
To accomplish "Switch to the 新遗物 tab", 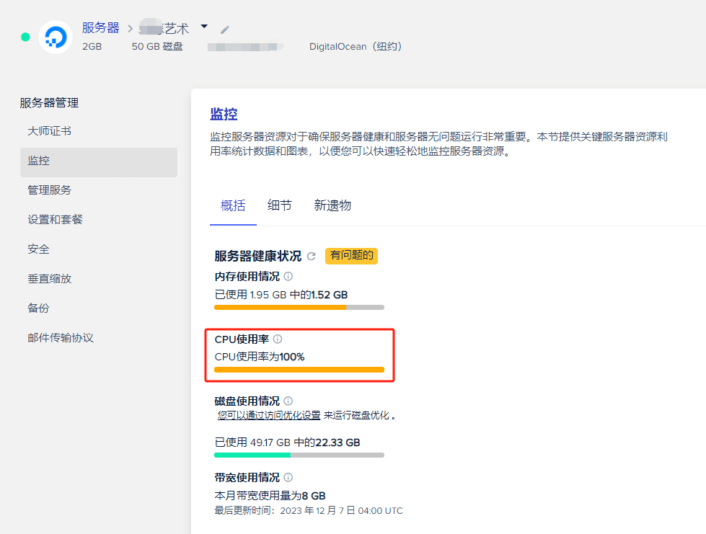I will coord(332,205).
